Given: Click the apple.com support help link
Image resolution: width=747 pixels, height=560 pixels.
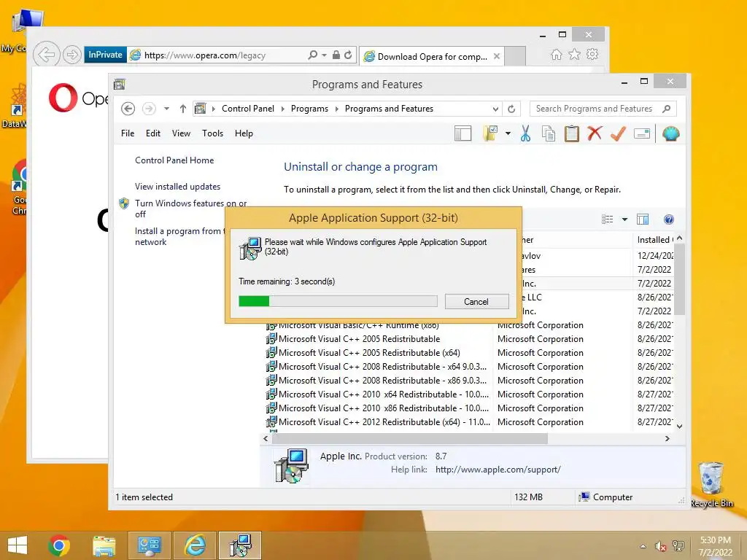Looking at the screenshot, I should point(498,470).
